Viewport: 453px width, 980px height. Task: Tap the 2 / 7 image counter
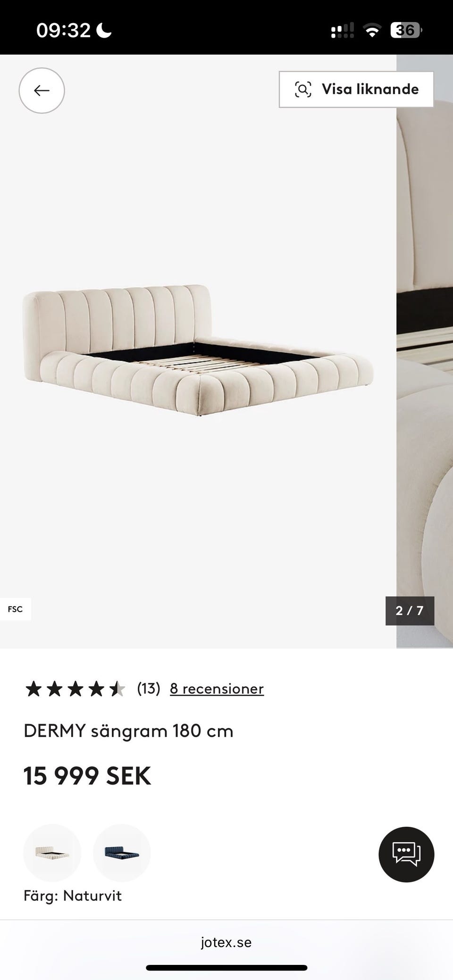(x=410, y=611)
